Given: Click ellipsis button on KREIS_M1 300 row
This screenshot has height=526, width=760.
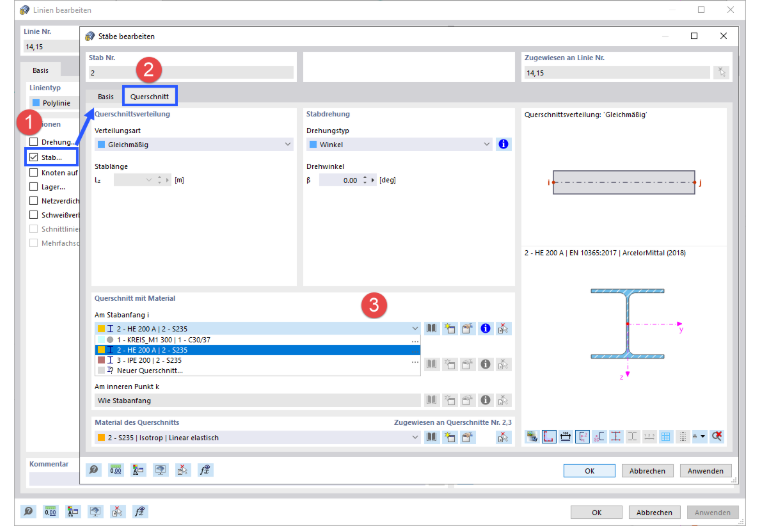Looking at the screenshot, I should (x=415, y=340).
